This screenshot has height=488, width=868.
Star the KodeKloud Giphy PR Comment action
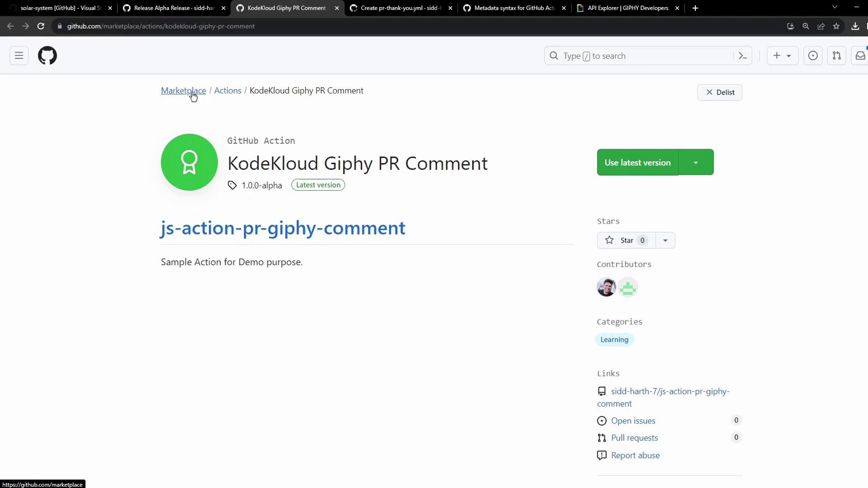(x=626, y=240)
